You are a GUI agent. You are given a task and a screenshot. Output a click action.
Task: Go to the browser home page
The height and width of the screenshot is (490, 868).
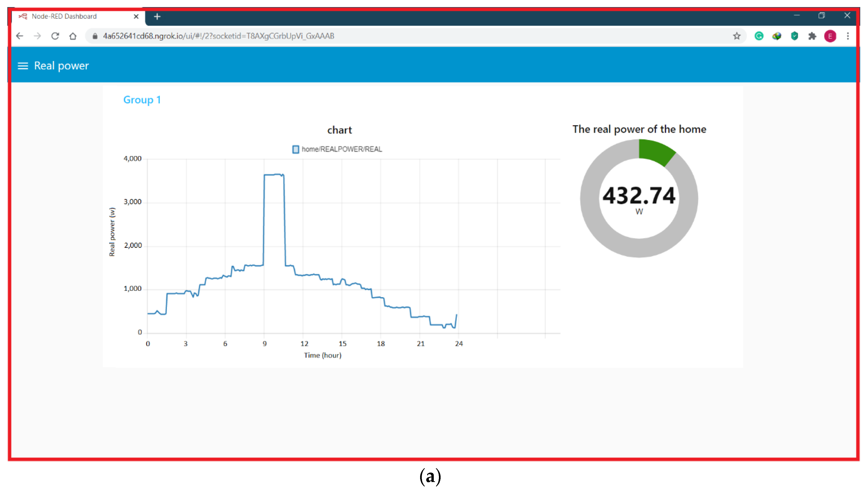73,36
